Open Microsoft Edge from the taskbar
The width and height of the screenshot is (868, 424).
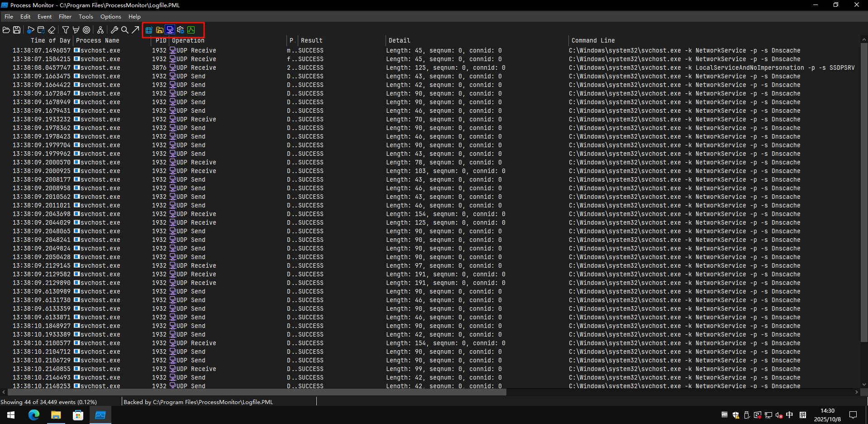click(x=34, y=415)
